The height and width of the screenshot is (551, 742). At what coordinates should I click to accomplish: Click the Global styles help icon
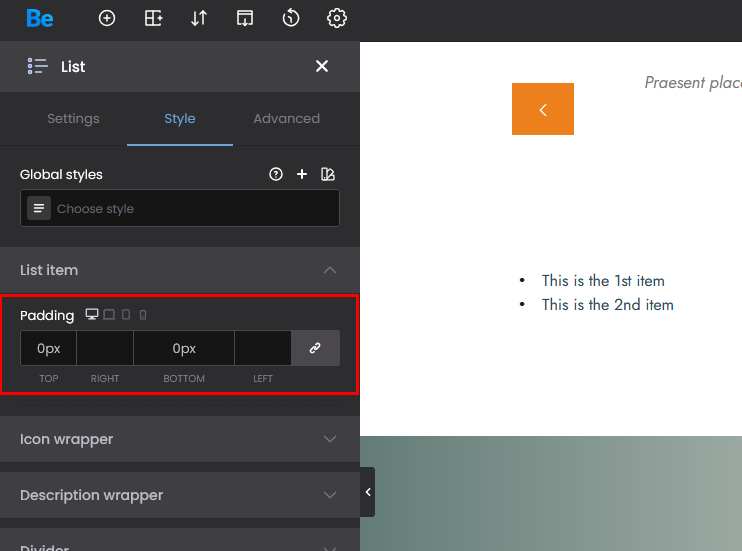click(x=276, y=174)
